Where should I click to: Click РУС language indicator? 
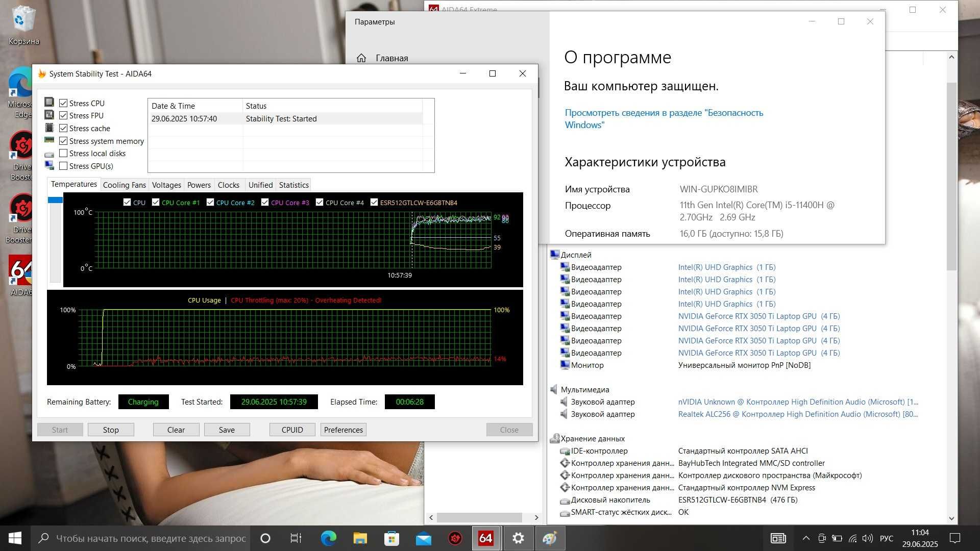pos(887,538)
